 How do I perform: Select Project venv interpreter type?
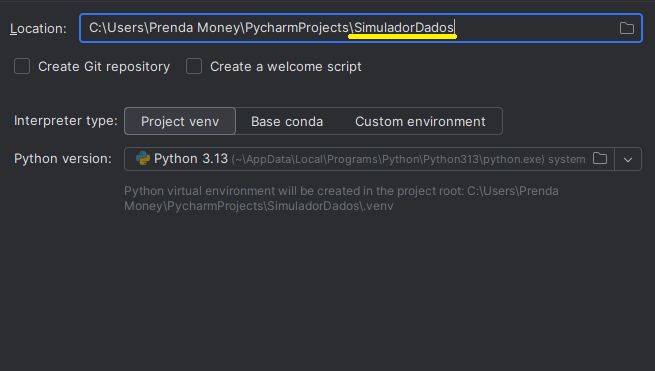tap(180, 121)
